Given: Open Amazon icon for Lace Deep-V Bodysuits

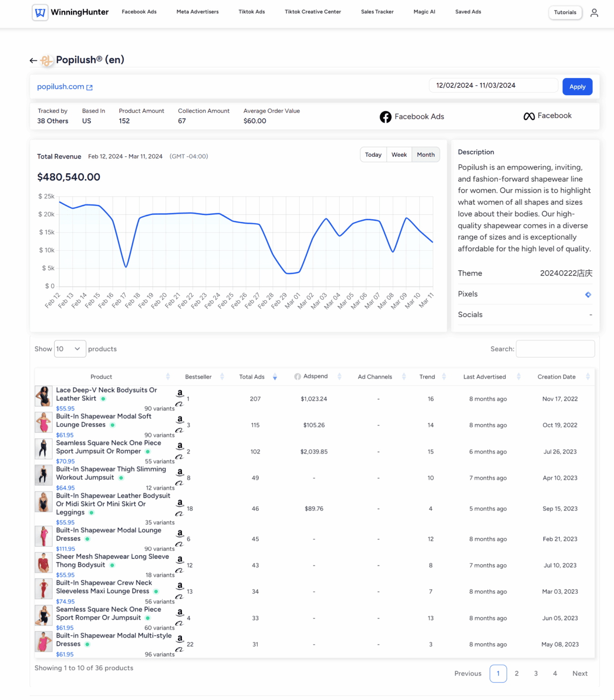Looking at the screenshot, I should tap(180, 393).
